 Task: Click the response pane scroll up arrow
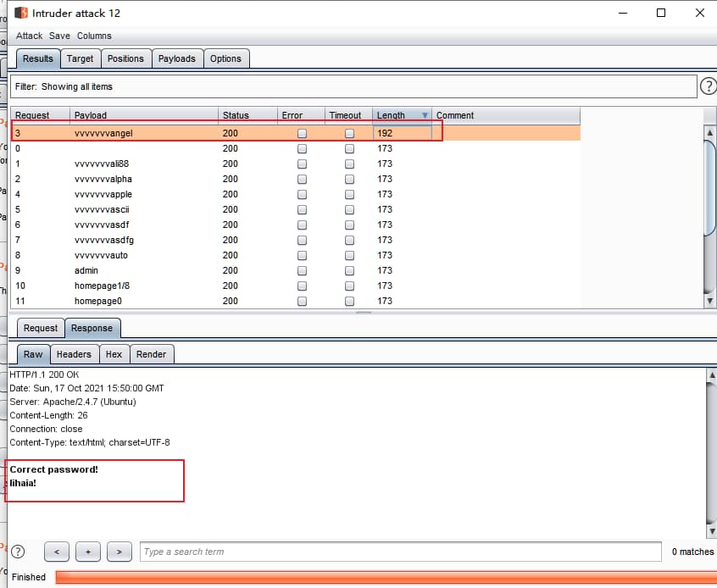[x=712, y=375]
